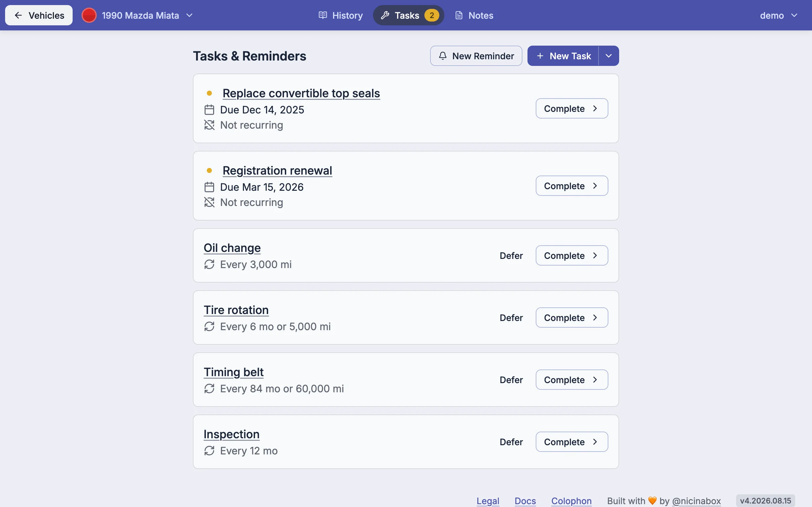
Task: Click calendar icon next to Due Dec 14, 2025
Action: (209, 110)
